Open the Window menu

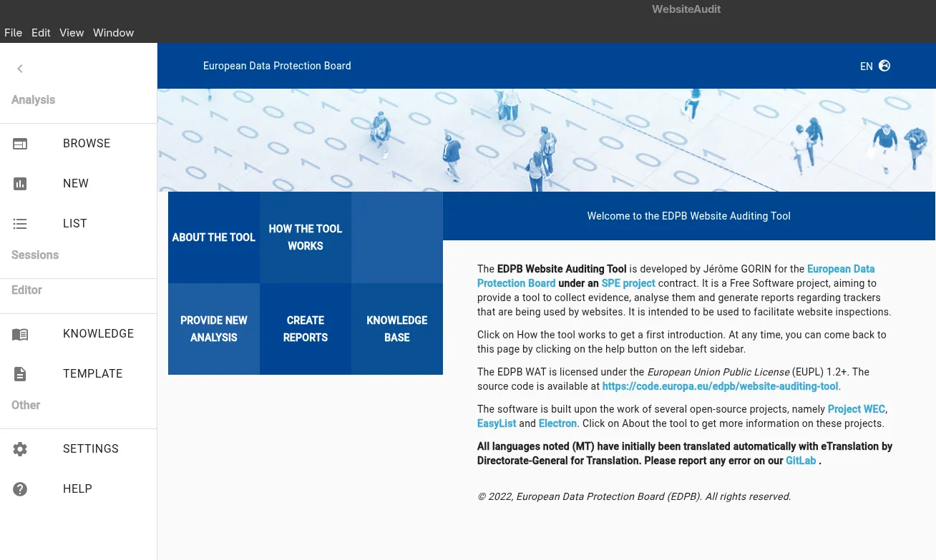tap(113, 32)
